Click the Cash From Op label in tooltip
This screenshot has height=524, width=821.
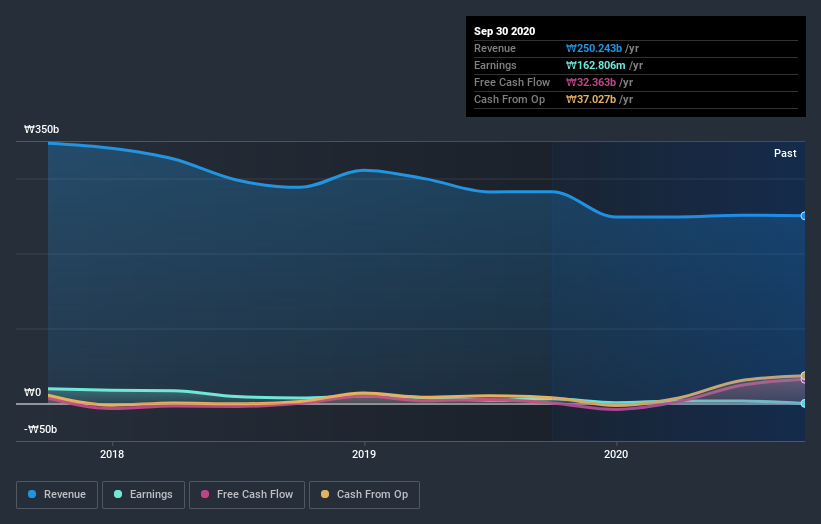pos(509,99)
